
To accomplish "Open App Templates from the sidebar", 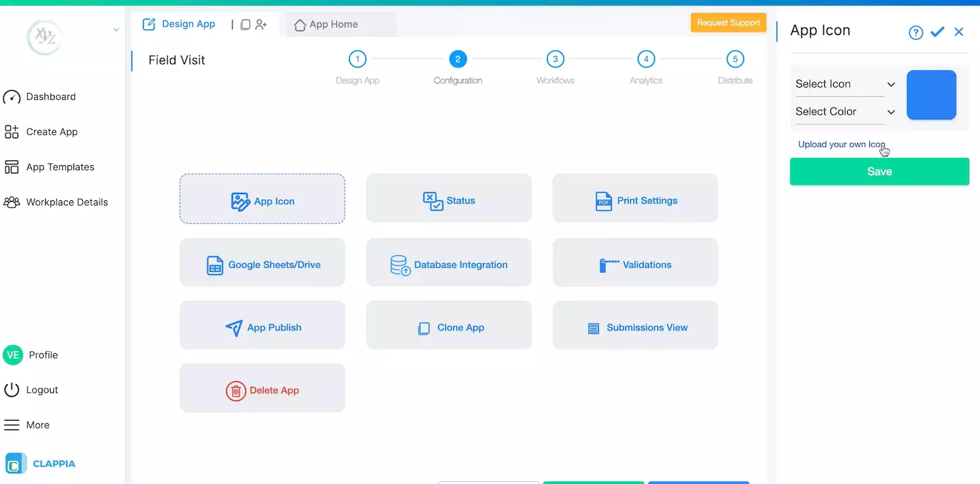I will [x=59, y=167].
